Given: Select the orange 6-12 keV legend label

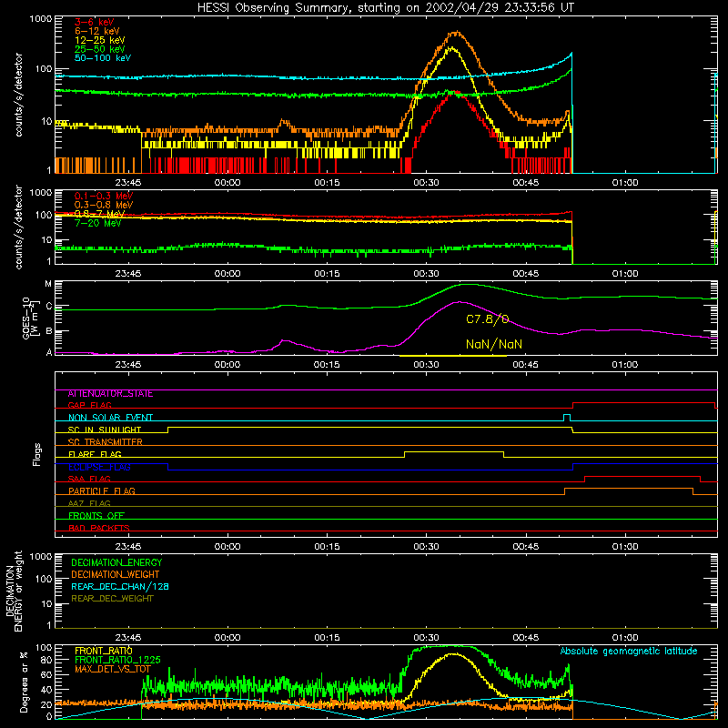Looking at the screenshot, I should coord(97,31).
